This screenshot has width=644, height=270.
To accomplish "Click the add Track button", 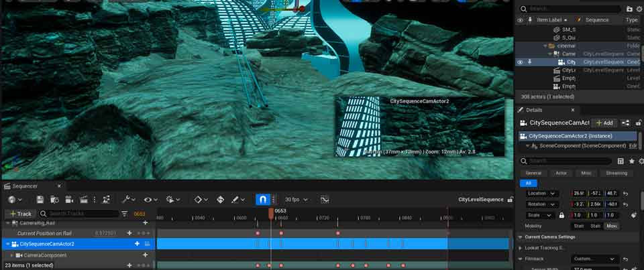I will tap(21, 214).
